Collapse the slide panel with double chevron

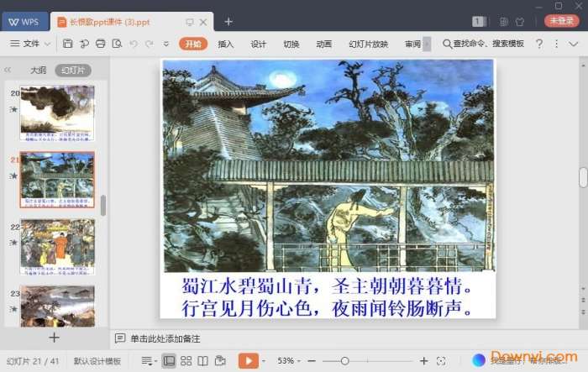(x=8, y=70)
